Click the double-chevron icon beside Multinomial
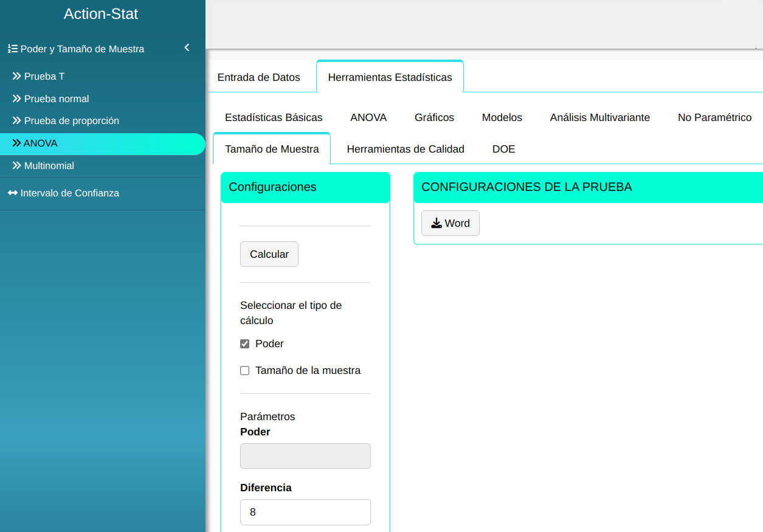763x532 pixels. [17, 166]
